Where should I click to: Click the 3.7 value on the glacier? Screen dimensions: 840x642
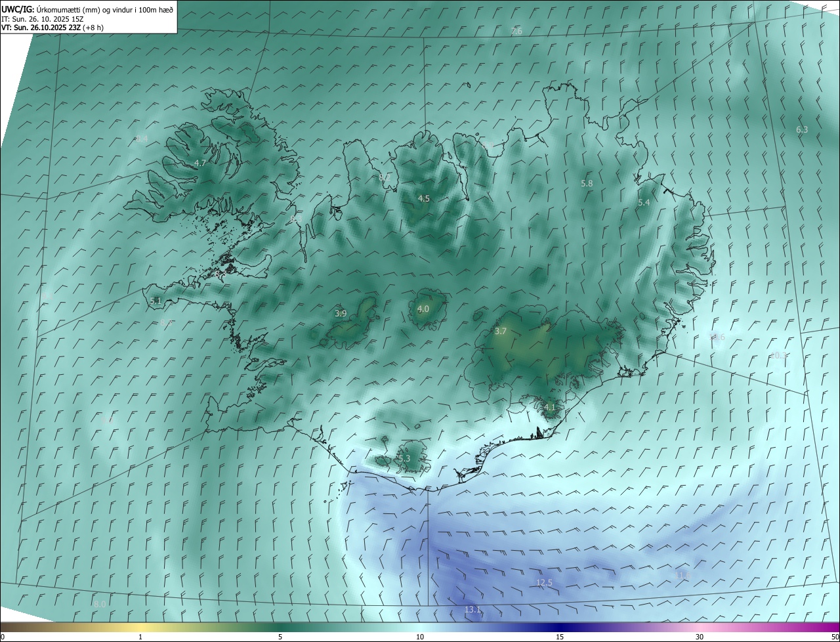(x=501, y=332)
